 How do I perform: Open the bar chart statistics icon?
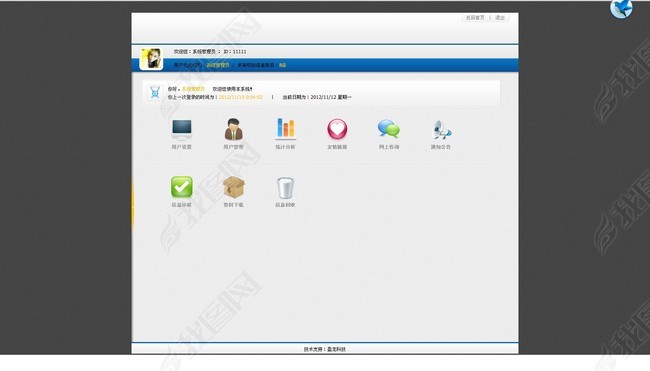(x=285, y=129)
